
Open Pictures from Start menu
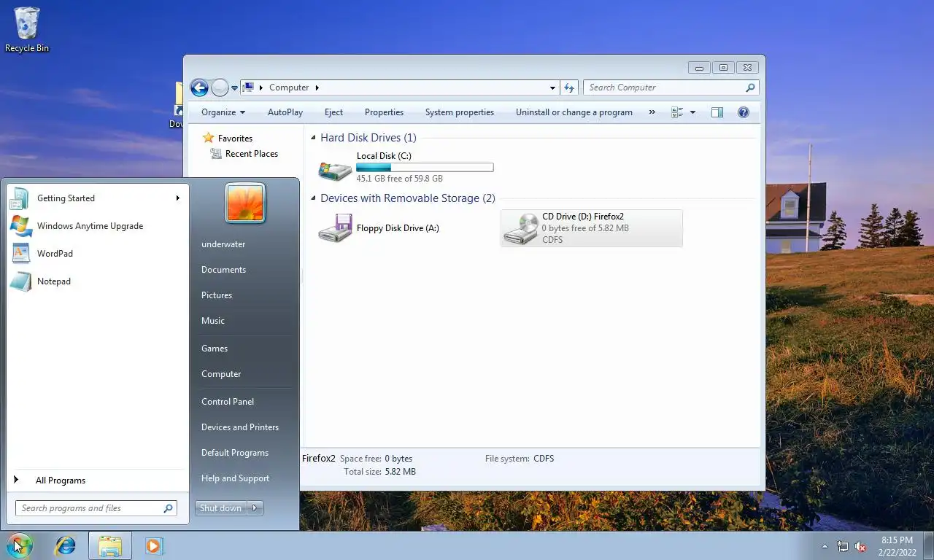point(217,295)
